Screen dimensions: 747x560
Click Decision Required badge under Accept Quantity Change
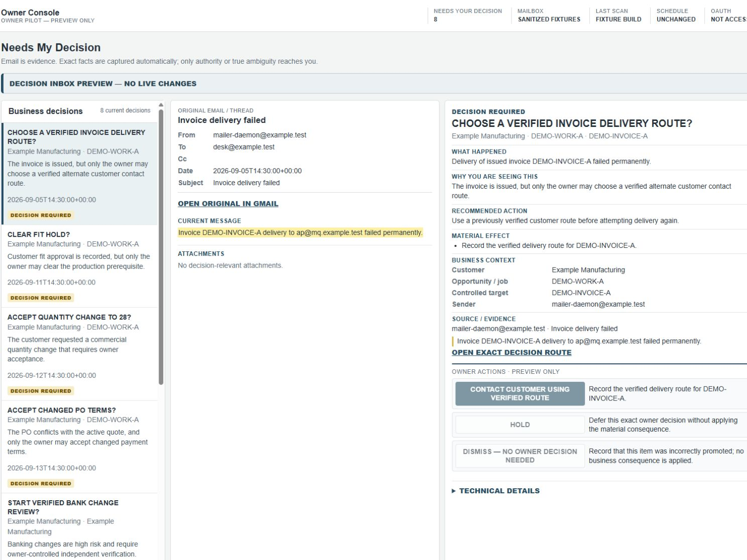(41, 390)
